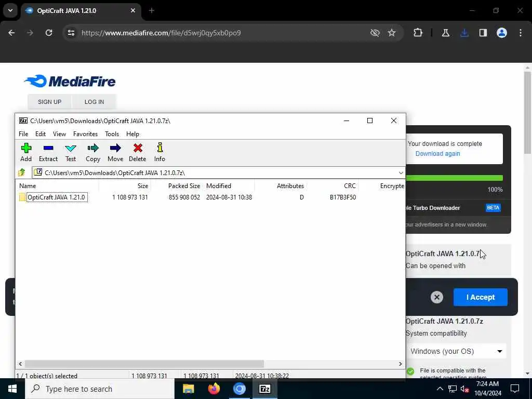Run Test on the archive
The height and width of the screenshot is (399, 532).
(x=71, y=152)
